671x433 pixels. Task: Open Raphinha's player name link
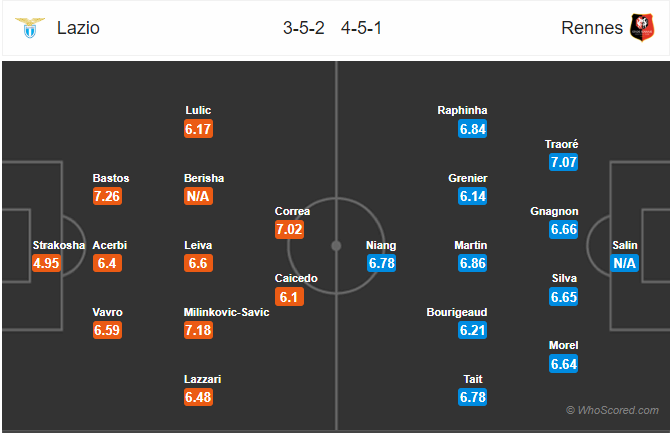pyautogui.click(x=463, y=110)
